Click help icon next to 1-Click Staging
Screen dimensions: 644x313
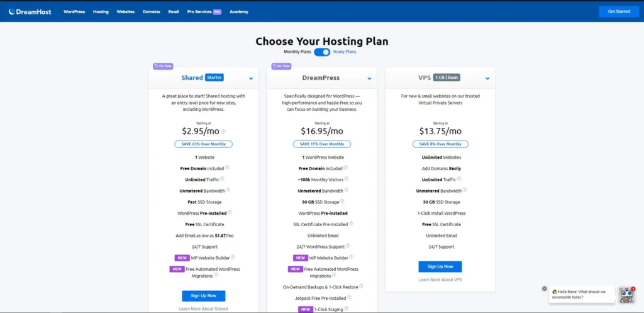[x=347, y=309]
